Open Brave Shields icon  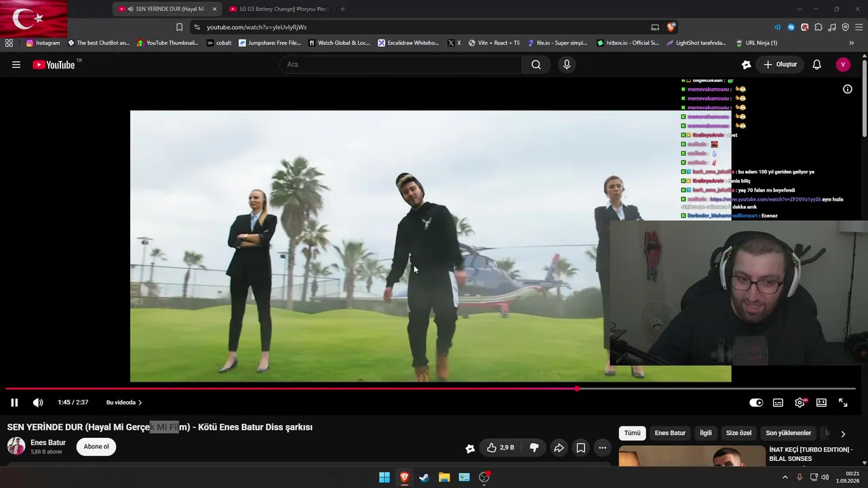671,27
